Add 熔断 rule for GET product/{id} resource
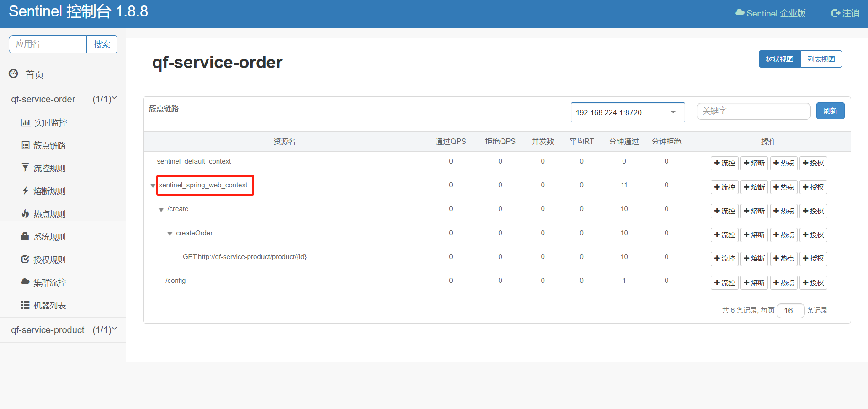This screenshot has height=409, width=868. pyautogui.click(x=754, y=259)
